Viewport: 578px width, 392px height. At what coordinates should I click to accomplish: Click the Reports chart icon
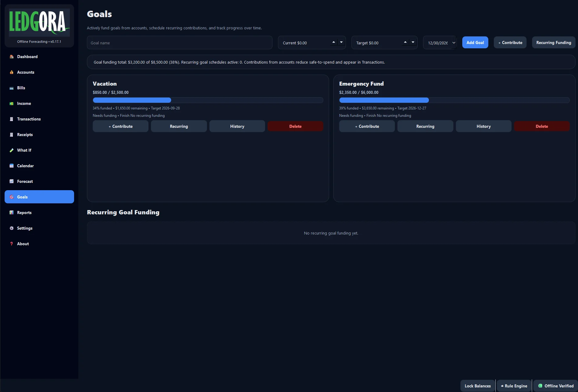pyautogui.click(x=12, y=213)
